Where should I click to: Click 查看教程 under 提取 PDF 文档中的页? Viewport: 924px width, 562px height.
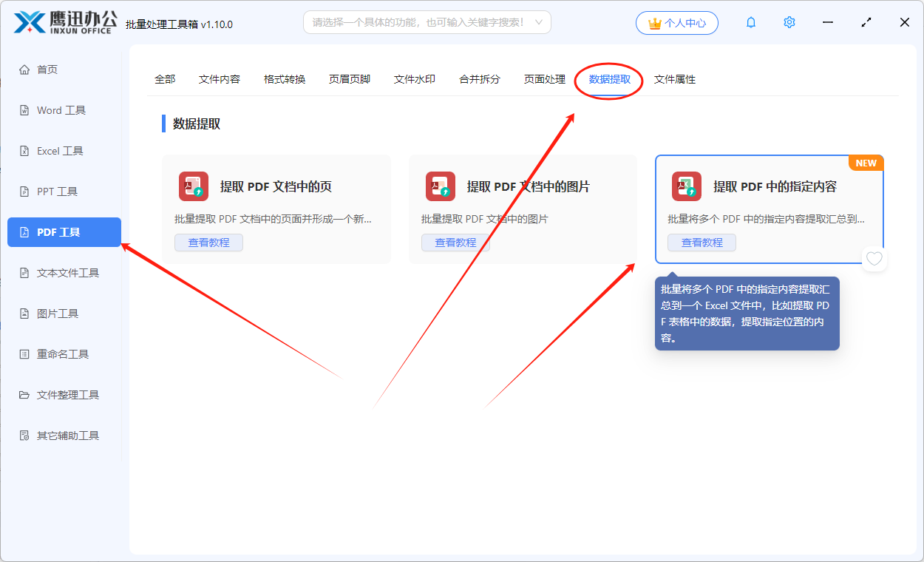208,242
